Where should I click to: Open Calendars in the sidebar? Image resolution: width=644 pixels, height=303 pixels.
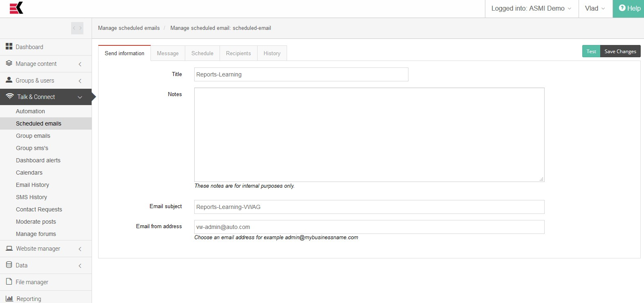click(46, 173)
